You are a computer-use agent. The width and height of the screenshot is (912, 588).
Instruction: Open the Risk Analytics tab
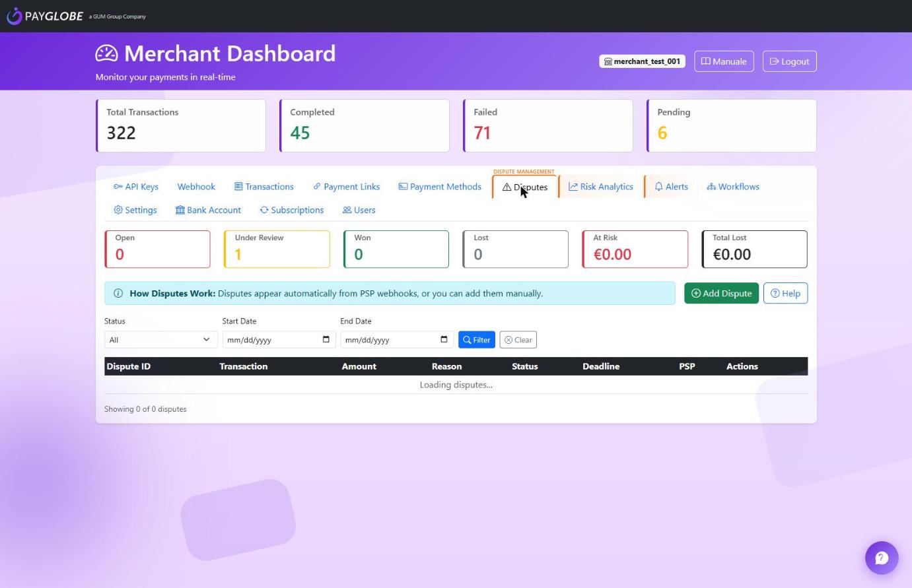(x=601, y=187)
